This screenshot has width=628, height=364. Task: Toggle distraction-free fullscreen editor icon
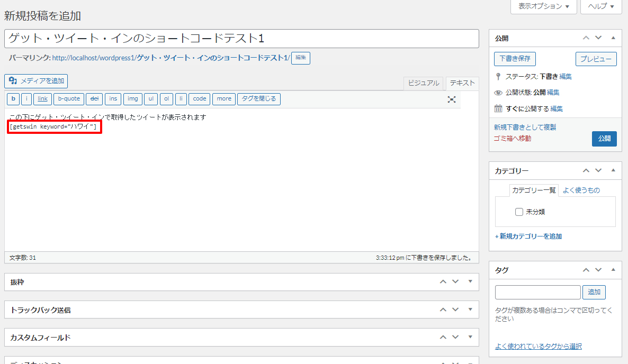point(452,99)
